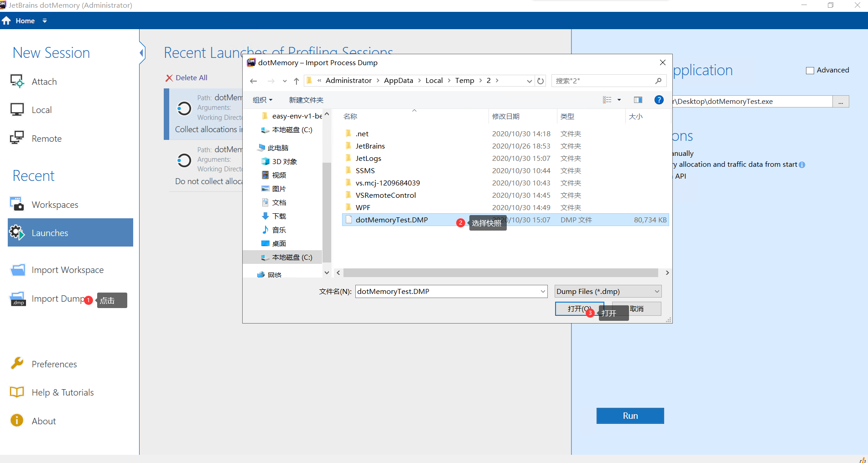The width and height of the screenshot is (868, 463).
Task: Open recent locations dropdown in file dialog
Action: coord(285,81)
